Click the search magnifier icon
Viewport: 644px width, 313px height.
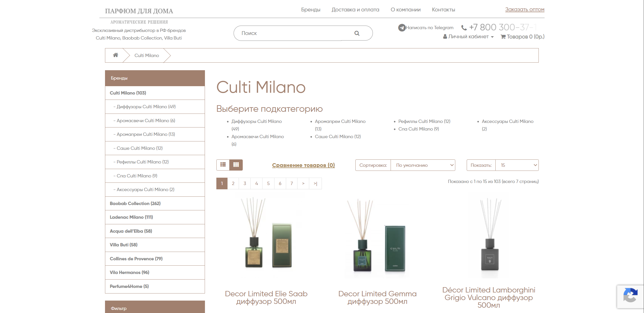click(357, 33)
